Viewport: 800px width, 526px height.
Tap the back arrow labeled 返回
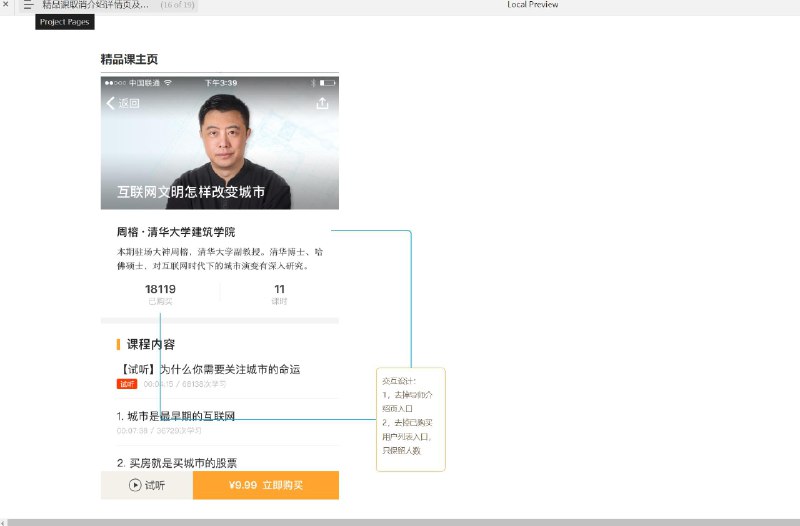pyautogui.click(x=123, y=103)
